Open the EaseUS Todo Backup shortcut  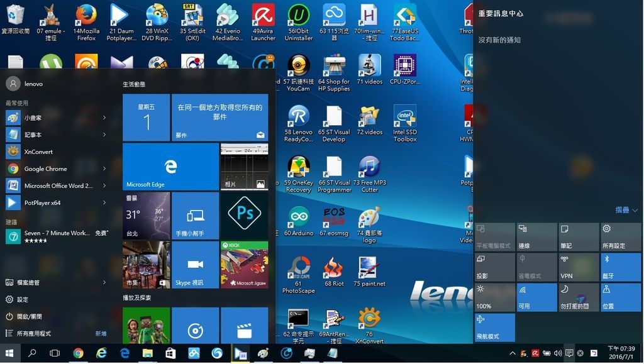405,23
